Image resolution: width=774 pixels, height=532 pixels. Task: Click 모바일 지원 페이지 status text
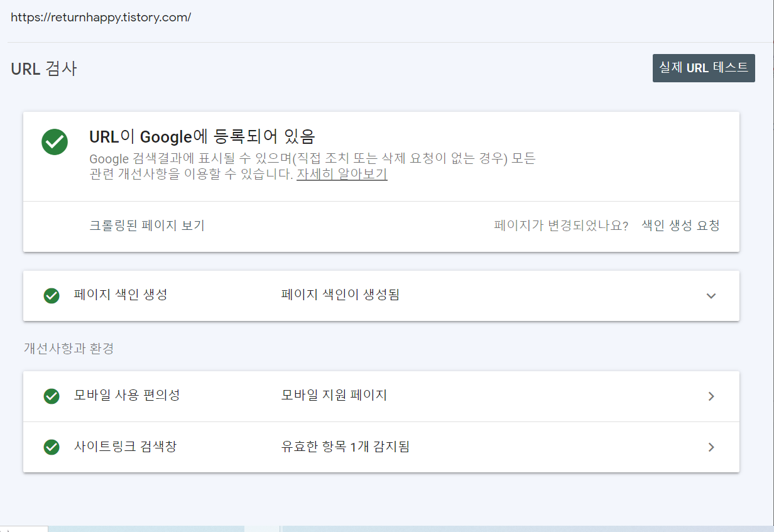[x=334, y=395]
